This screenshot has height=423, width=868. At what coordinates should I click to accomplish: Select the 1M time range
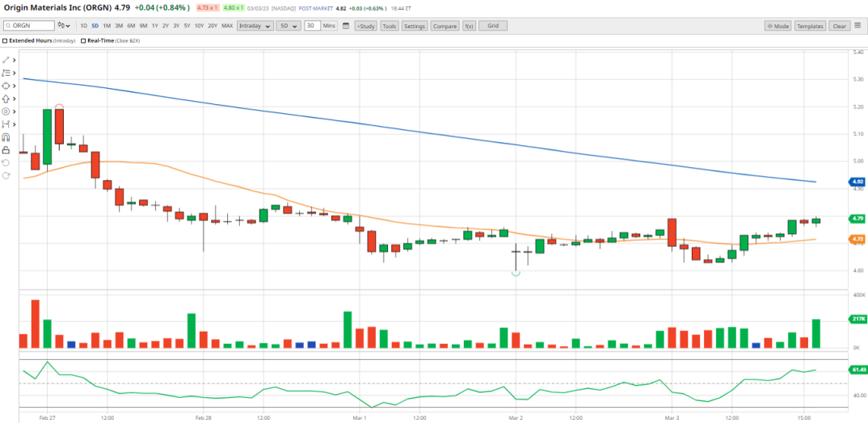tap(107, 26)
